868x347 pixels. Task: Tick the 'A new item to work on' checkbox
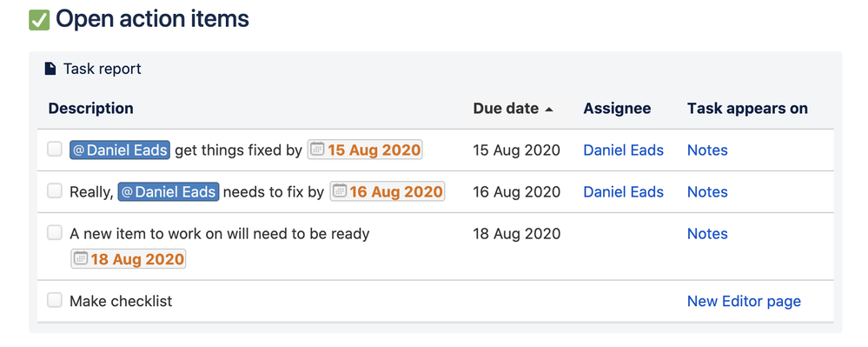click(x=54, y=233)
